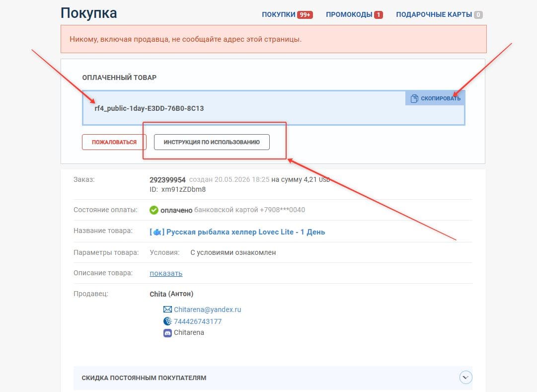Click the fish icon in product title
The width and height of the screenshot is (537, 392).
click(x=157, y=233)
